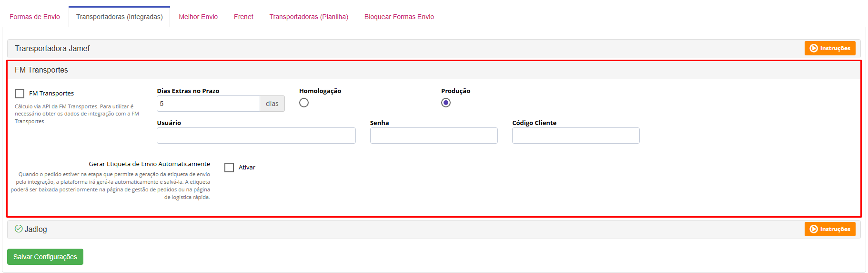868x273 pixels.
Task: Expand the Transportadora Jamef section
Action: (52, 49)
